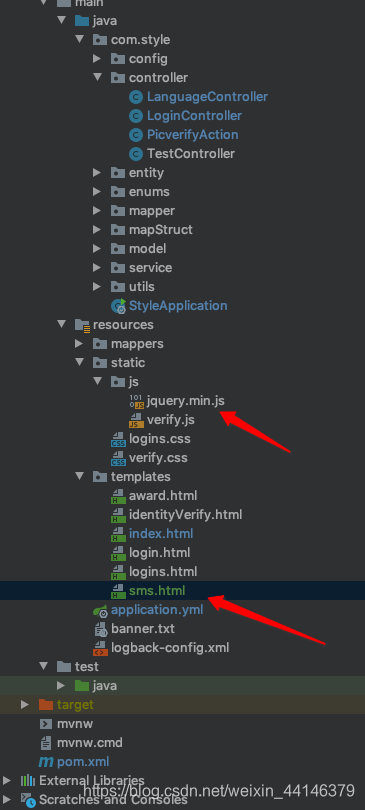Expand the mappers folder arrow
365x810 pixels.
point(79,344)
